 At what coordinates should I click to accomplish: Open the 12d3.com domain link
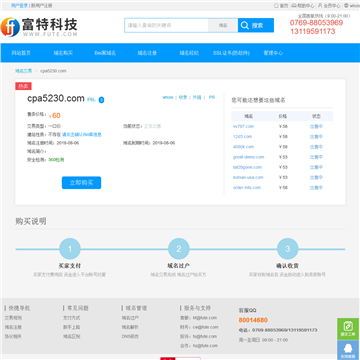click(242, 137)
